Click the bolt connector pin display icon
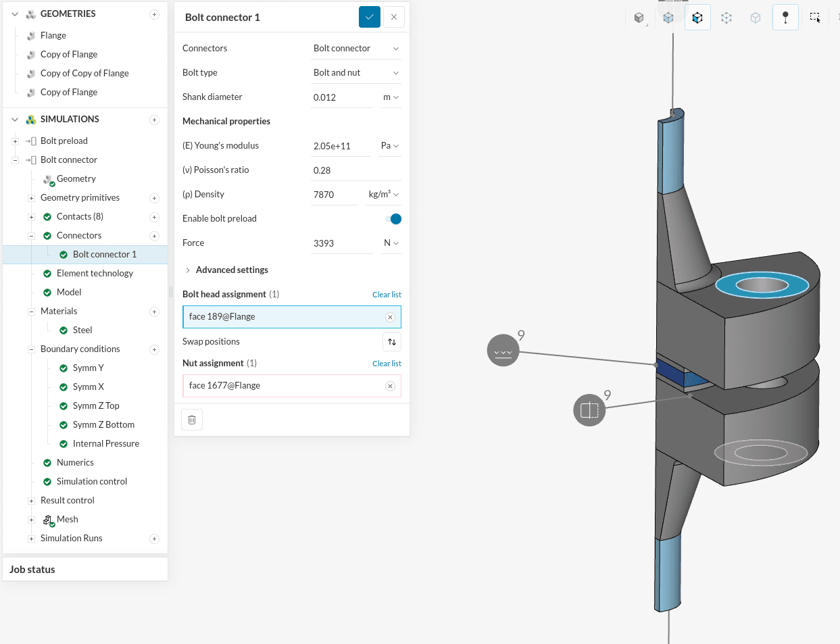 pos(785,18)
